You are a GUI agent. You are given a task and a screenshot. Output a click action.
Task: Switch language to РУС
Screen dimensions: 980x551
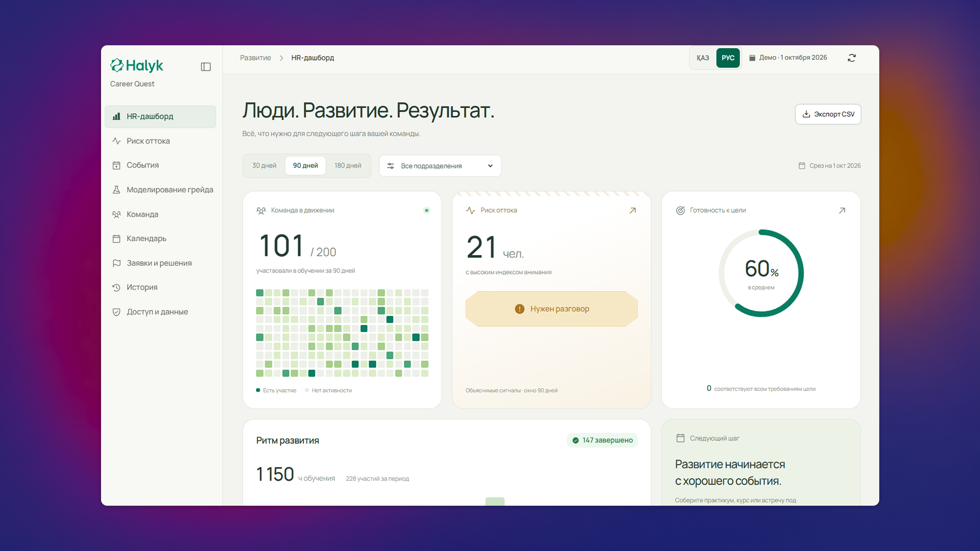[x=728, y=58]
